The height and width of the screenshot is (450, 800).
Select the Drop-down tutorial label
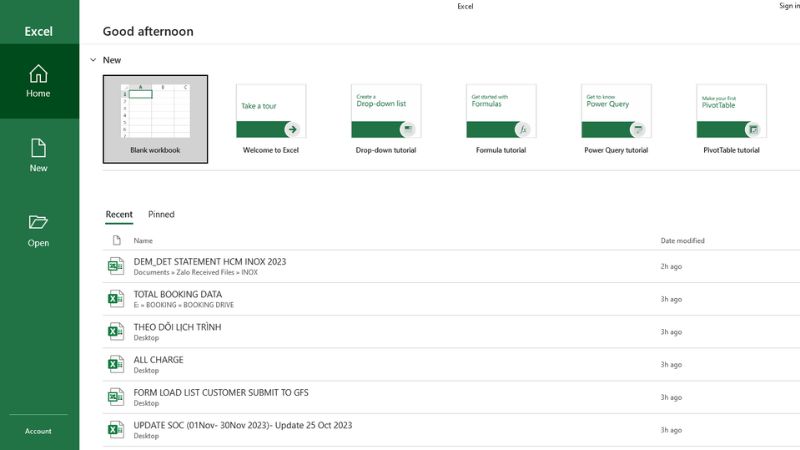(x=386, y=150)
